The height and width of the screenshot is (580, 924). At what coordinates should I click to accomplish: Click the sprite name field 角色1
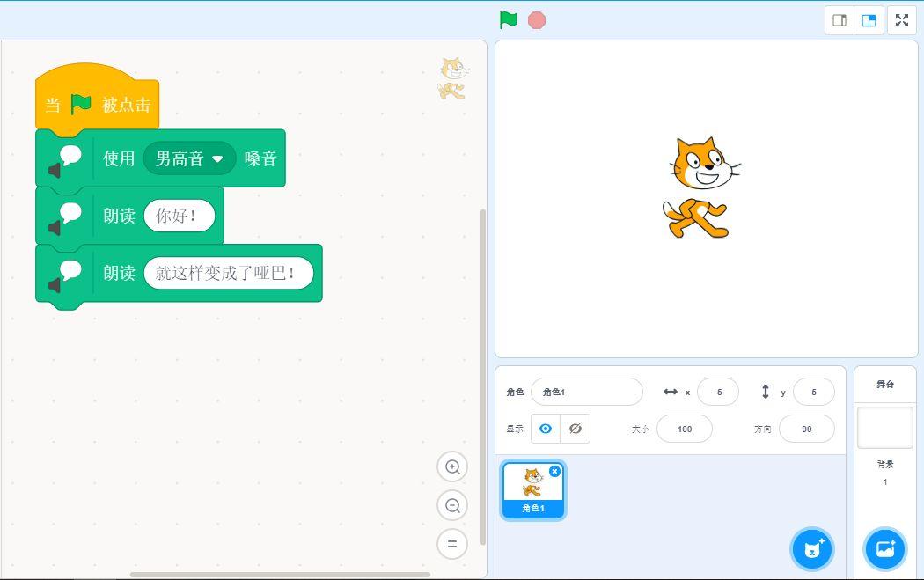click(x=587, y=392)
